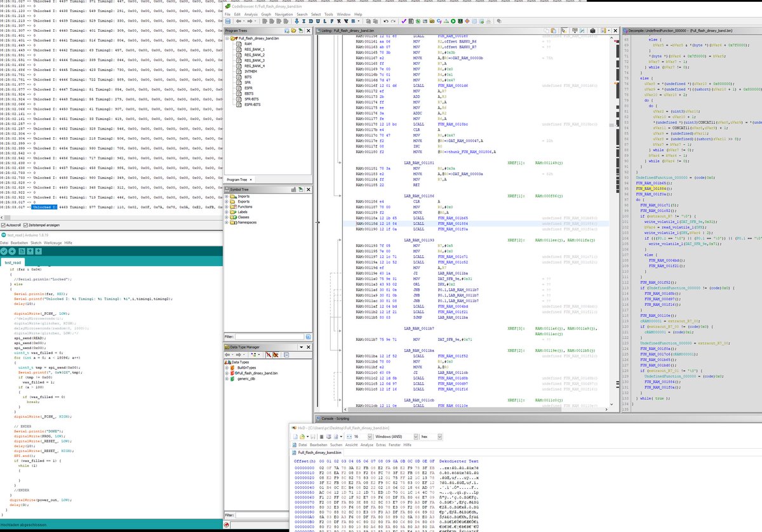Click the camera snapshot icon in Listing header
The height and width of the screenshot is (532, 762).
click(x=592, y=30)
